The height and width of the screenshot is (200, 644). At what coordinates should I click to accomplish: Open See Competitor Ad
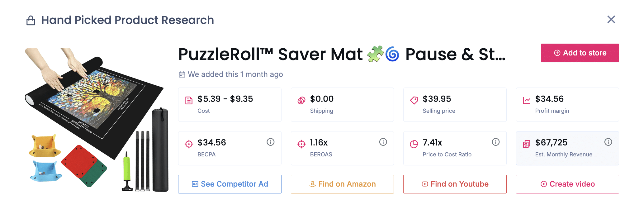(230, 184)
